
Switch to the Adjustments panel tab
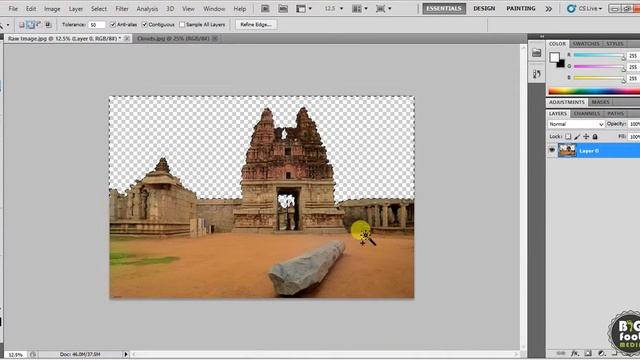[567, 102]
